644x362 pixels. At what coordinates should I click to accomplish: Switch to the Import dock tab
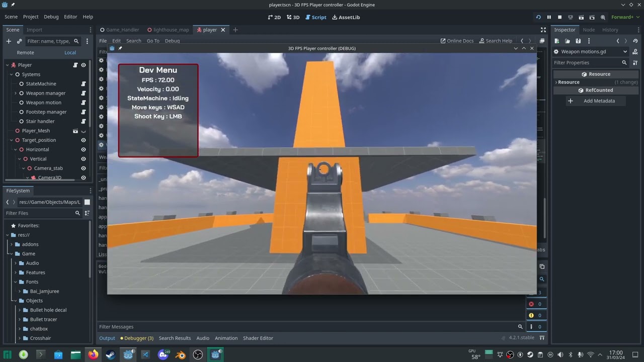click(x=34, y=30)
